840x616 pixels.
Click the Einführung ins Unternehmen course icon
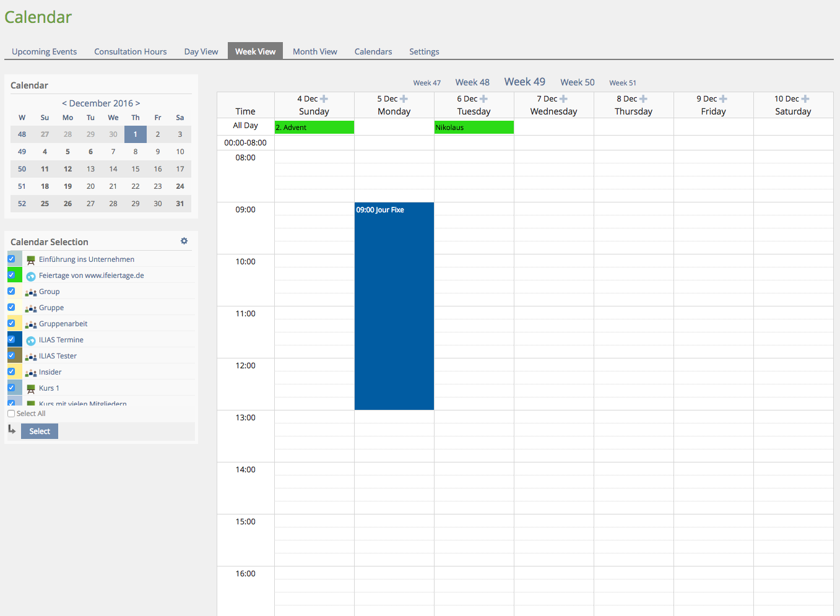pos(31,260)
